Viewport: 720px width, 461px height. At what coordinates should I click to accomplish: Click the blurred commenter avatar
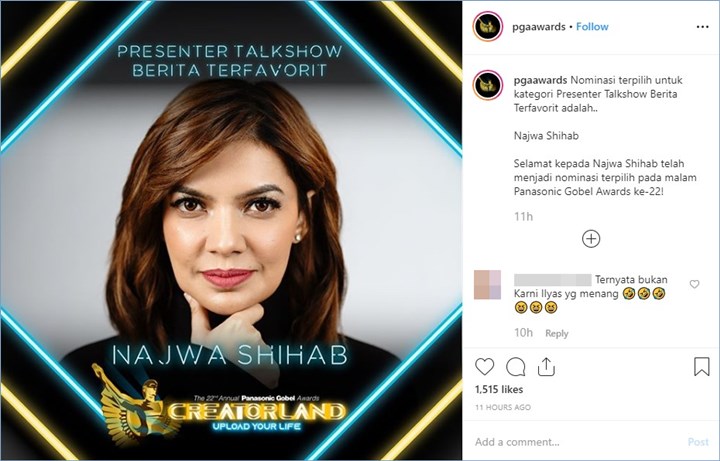click(x=487, y=285)
